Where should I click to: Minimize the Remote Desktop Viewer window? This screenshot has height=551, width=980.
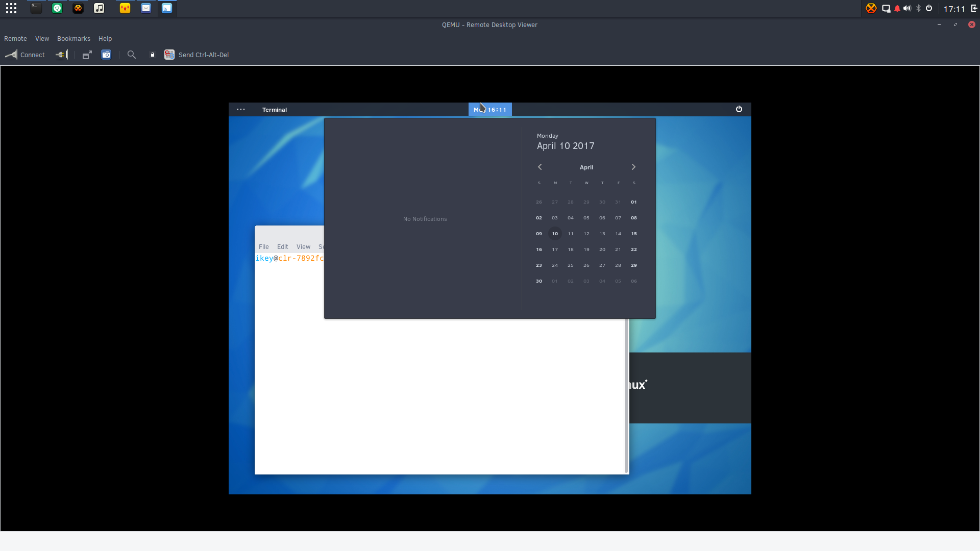[x=939, y=24]
